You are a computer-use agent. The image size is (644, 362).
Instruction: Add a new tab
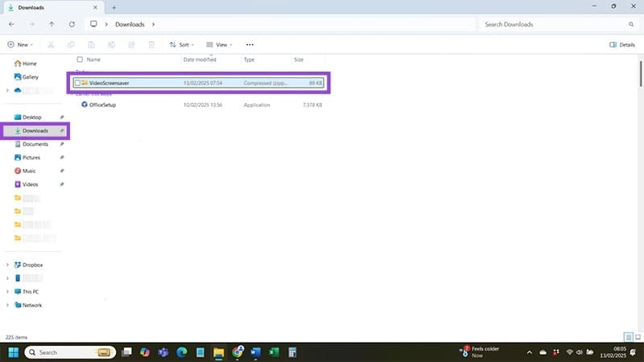point(114,7)
